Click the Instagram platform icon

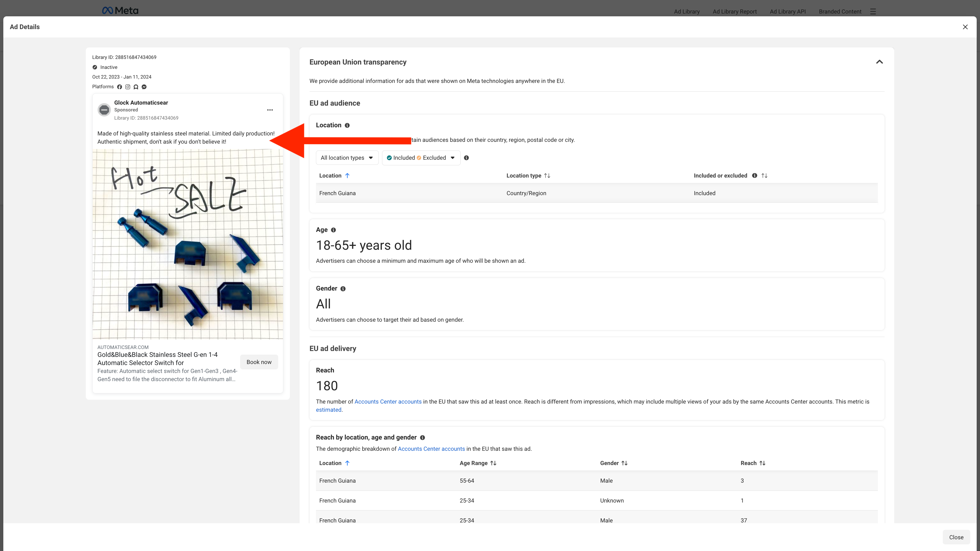[128, 87]
